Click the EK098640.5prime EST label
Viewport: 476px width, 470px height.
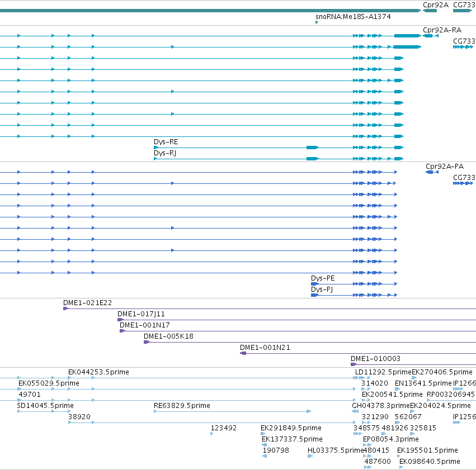pyautogui.click(x=430, y=462)
